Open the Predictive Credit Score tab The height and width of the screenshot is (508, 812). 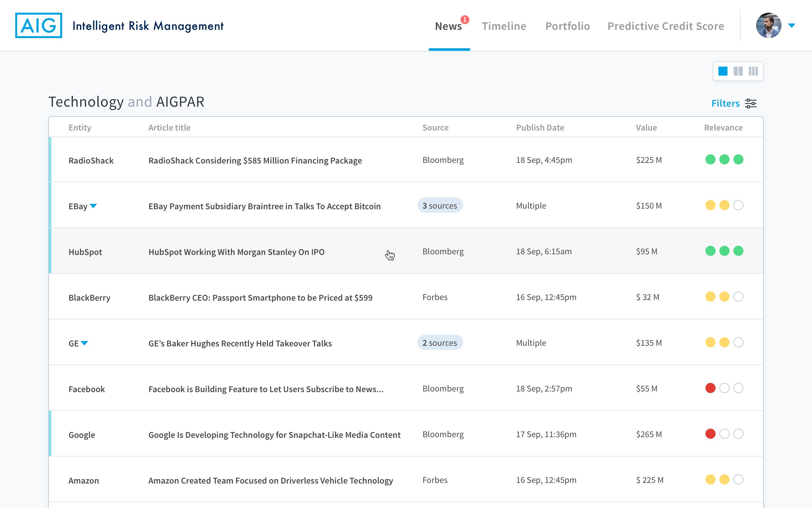(666, 26)
